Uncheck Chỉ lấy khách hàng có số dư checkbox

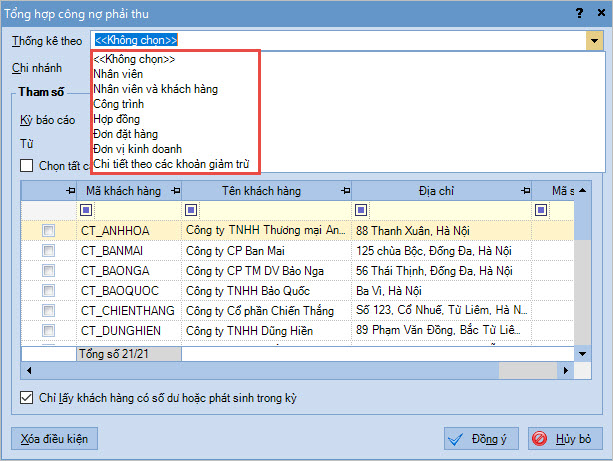coord(26,398)
